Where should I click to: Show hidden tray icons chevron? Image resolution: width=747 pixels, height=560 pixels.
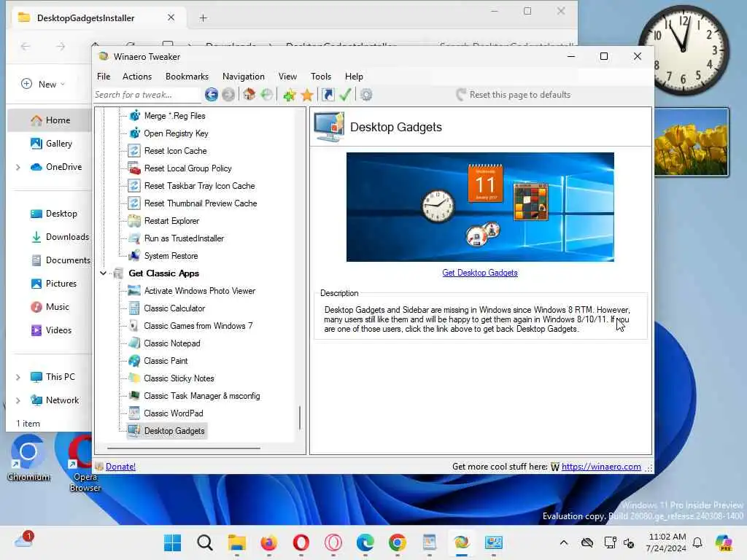click(564, 542)
